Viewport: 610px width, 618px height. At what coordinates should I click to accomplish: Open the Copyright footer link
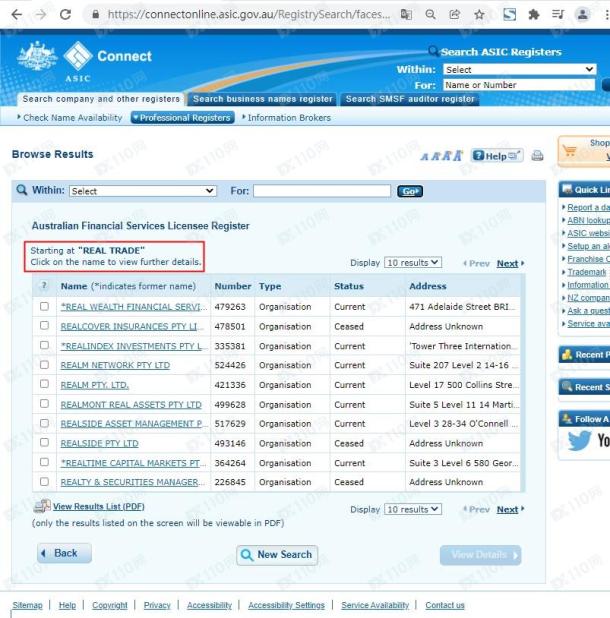tap(110, 605)
